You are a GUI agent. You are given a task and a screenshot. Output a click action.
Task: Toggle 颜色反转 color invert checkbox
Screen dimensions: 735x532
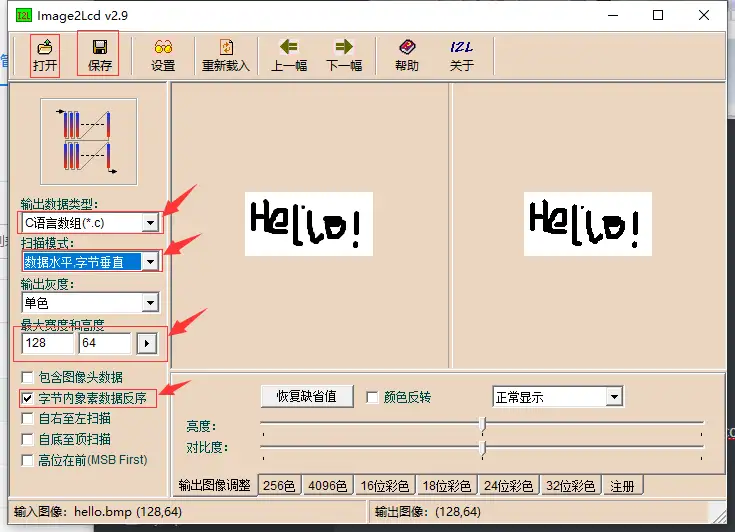(373, 397)
